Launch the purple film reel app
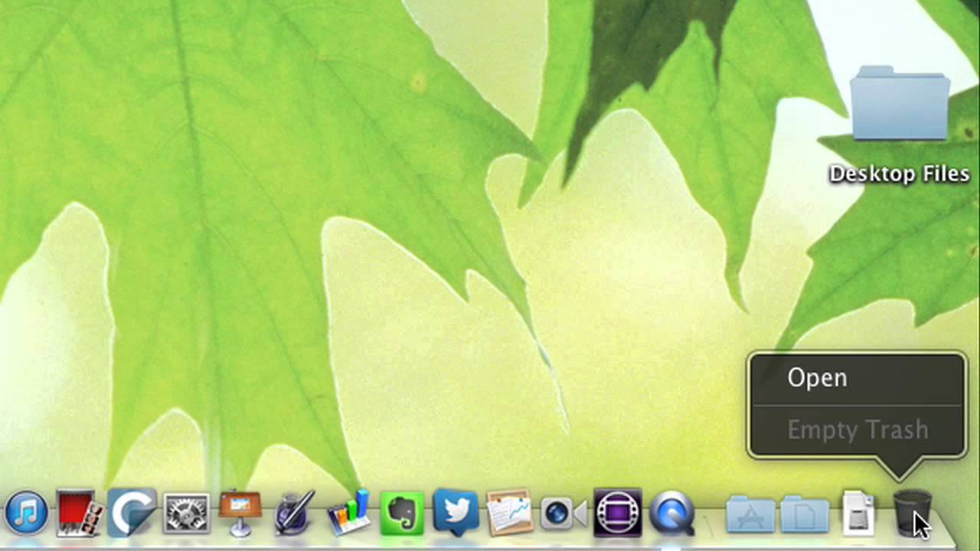The height and width of the screenshot is (551, 980). click(x=617, y=513)
